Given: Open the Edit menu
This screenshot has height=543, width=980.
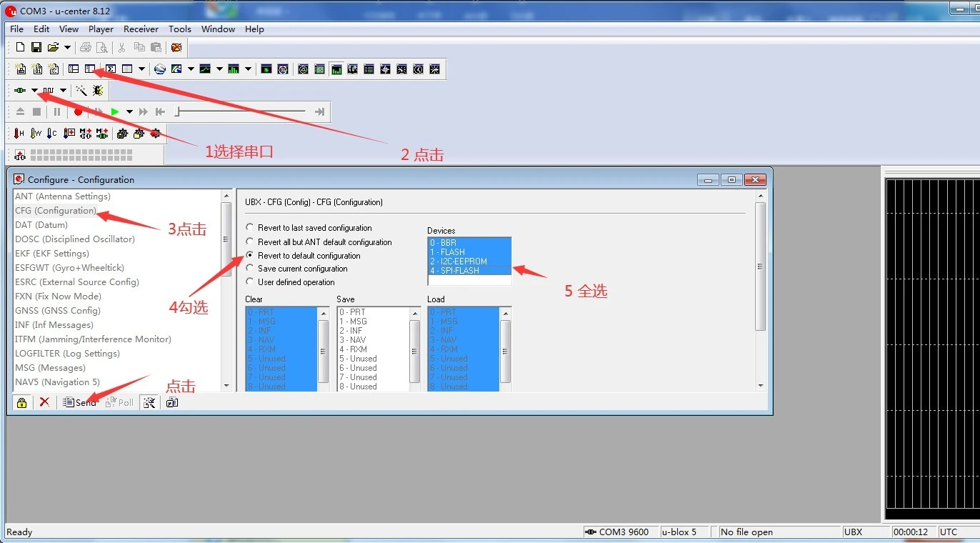Looking at the screenshot, I should click(x=41, y=29).
